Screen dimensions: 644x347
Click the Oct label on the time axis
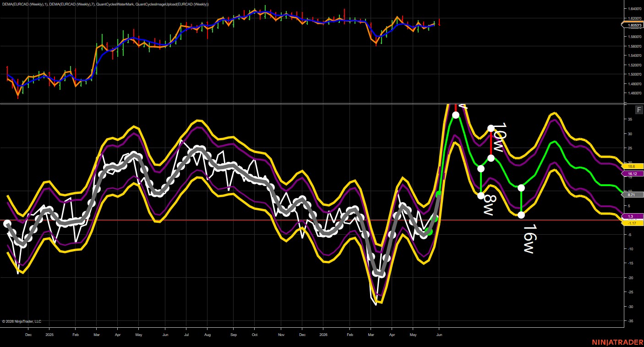point(254,335)
